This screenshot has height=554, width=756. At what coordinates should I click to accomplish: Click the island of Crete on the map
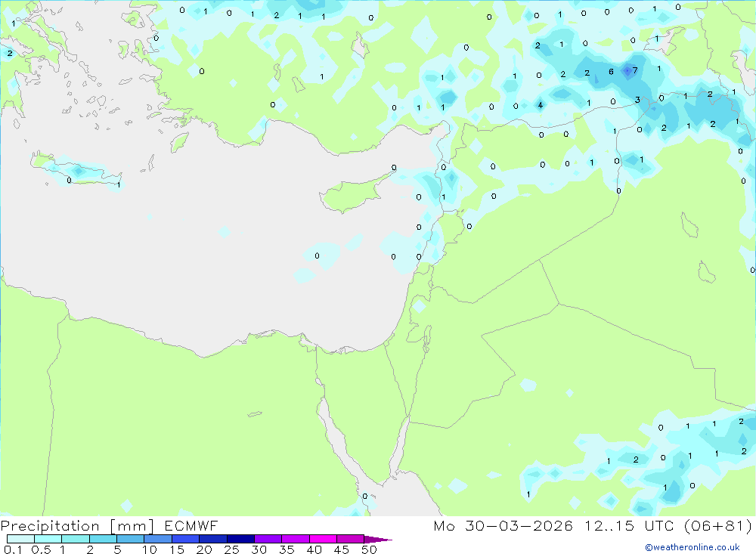(77, 170)
